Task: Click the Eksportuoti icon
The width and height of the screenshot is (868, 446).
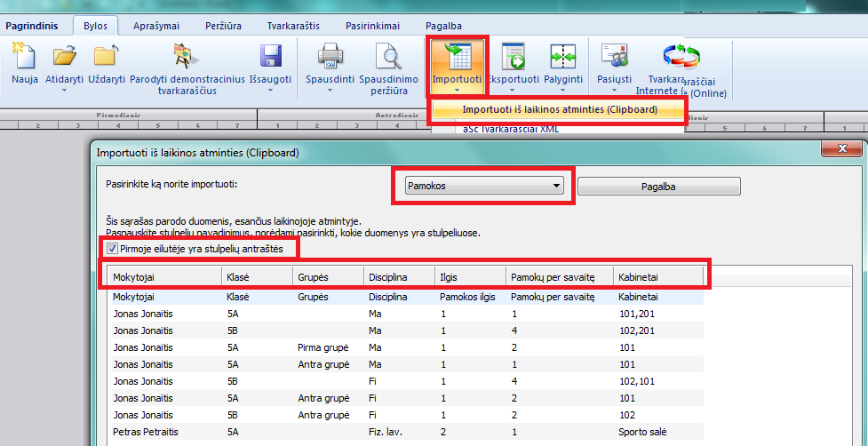Action: 514,57
